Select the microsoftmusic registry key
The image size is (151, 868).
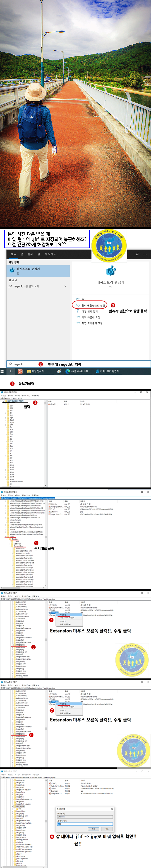pyautogui.click(x=15, y=520)
